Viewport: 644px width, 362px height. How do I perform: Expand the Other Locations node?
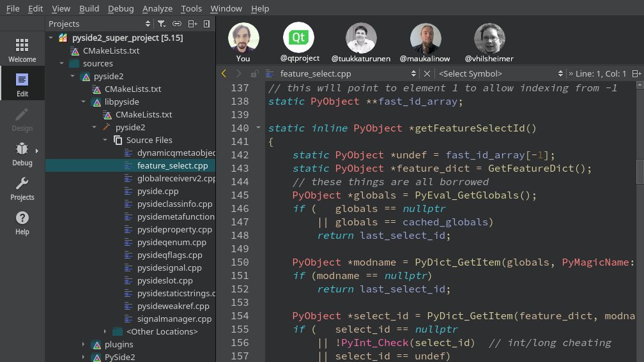(x=105, y=331)
